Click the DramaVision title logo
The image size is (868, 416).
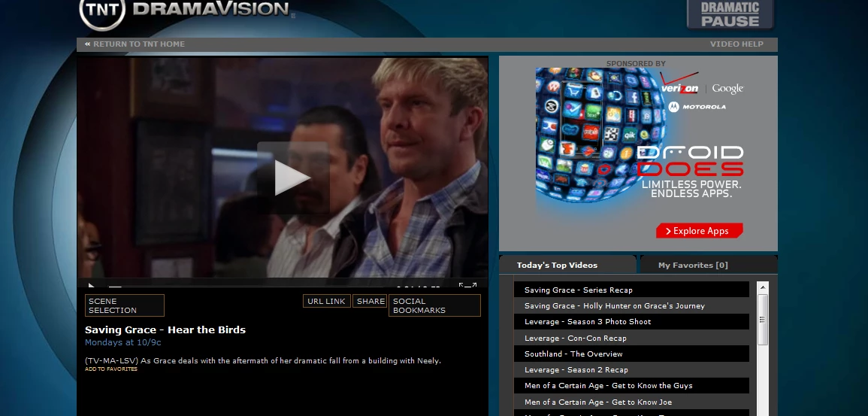tap(211, 9)
